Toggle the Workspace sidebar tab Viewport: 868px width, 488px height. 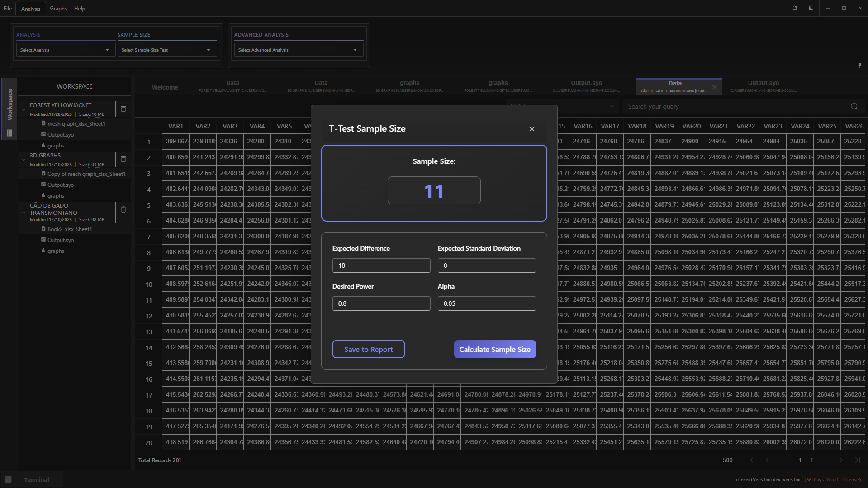(x=9, y=104)
